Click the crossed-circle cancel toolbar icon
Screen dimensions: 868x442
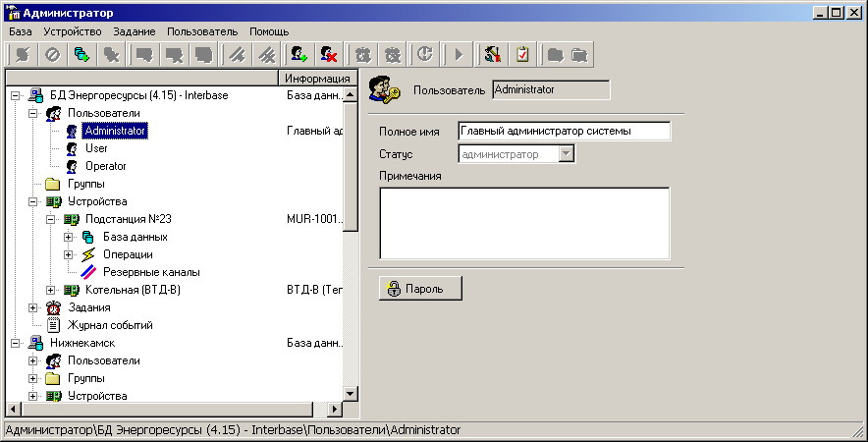click(53, 54)
